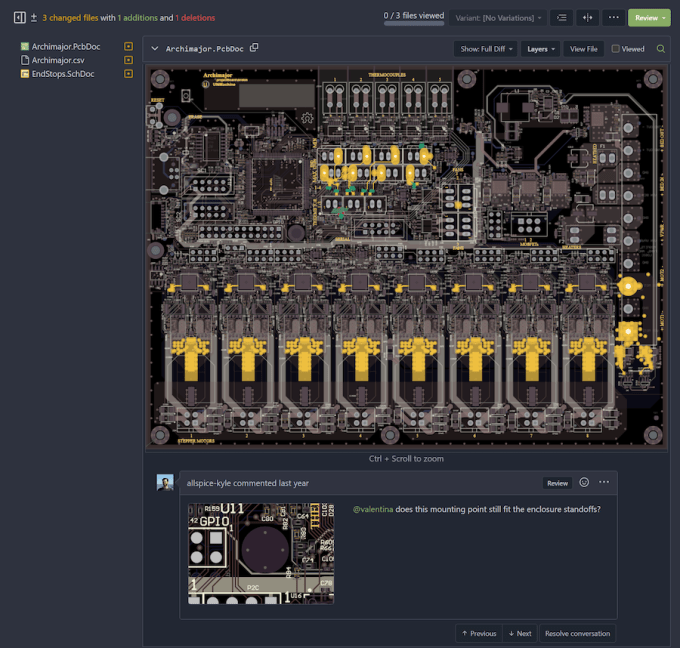Collapse the file tree sidebar panel

[19, 18]
